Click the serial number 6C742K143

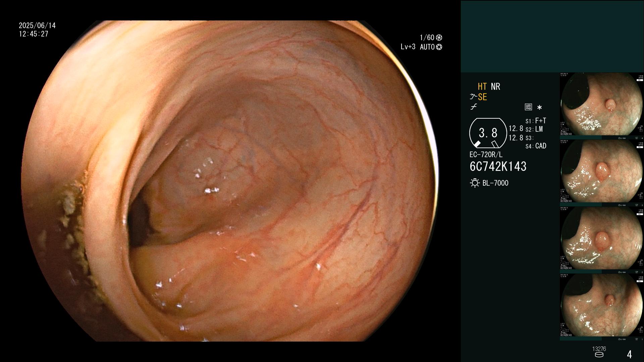[x=498, y=166]
